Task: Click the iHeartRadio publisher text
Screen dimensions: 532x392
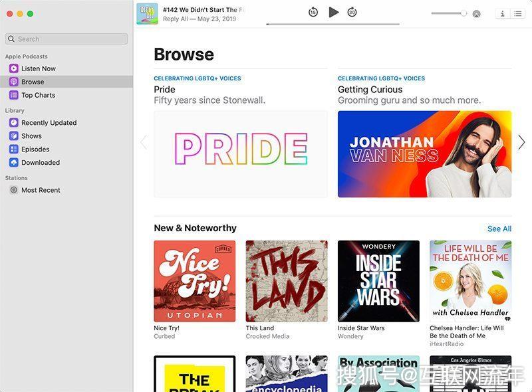Action: [x=446, y=344]
